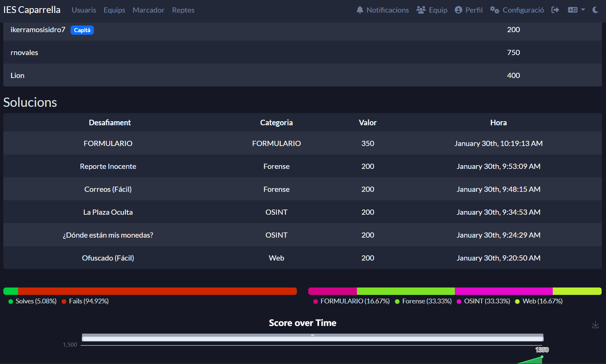
Task: Open the Equips nav link
Action: (114, 10)
